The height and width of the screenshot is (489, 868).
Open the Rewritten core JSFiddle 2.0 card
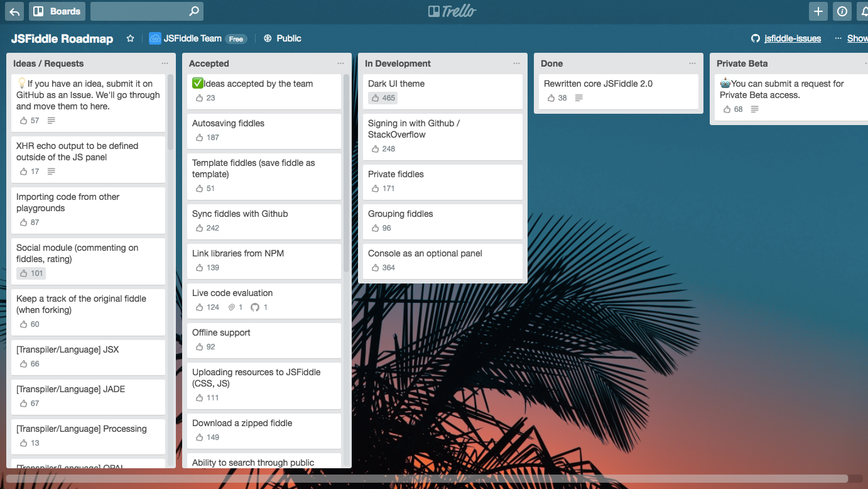619,92
